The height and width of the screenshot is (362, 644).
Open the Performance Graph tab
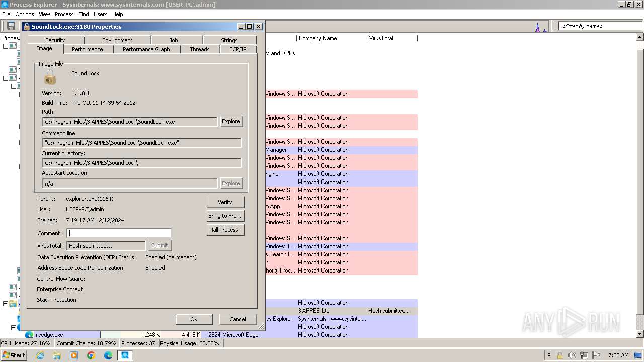146,49
